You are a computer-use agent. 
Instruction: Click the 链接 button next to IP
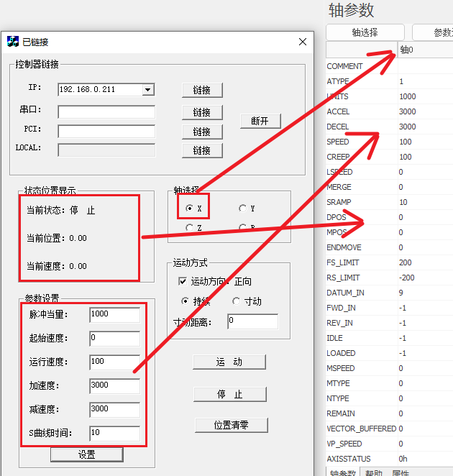202,90
